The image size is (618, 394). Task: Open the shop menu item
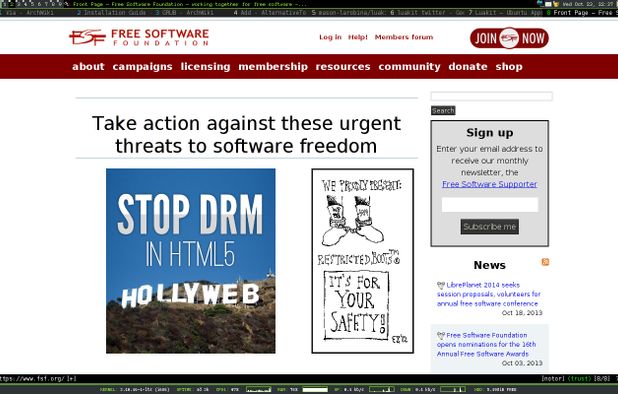point(509,67)
